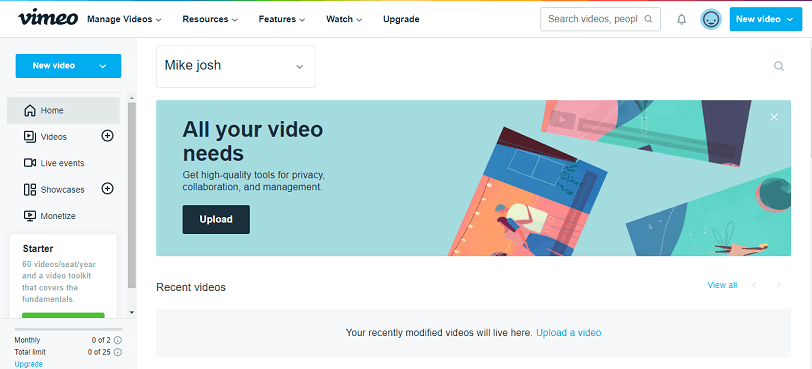The image size is (812, 369).
Task: Open the Upgrade page from top nav
Action: (x=401, y=19)
